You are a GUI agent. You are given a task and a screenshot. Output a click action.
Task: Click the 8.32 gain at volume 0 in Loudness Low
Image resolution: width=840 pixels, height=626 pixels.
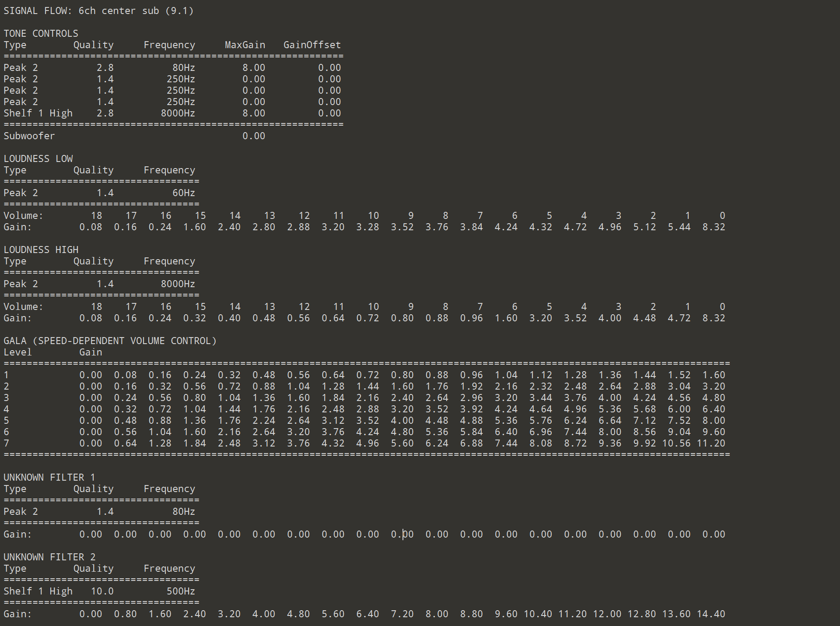714,227
